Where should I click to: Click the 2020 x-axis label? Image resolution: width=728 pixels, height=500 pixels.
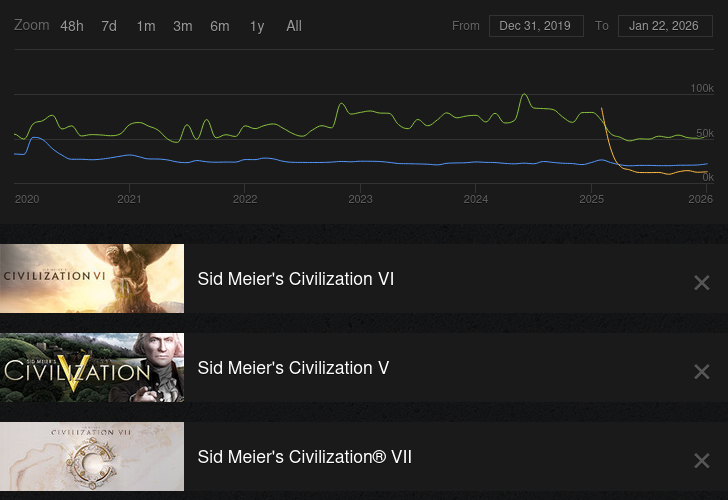27,199
